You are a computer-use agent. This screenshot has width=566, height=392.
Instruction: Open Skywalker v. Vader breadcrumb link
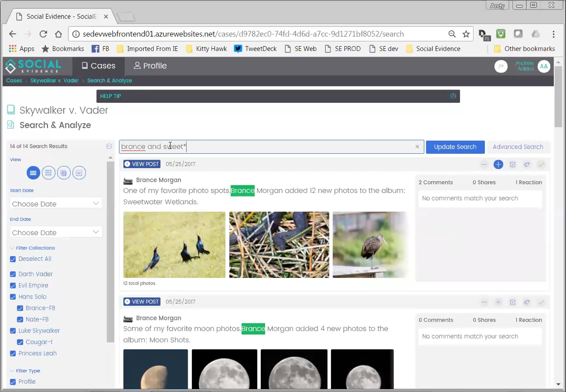(54, 81)
